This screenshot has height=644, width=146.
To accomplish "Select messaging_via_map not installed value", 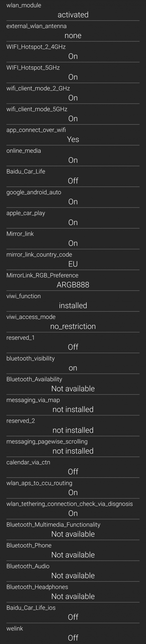I will (73, 409).
